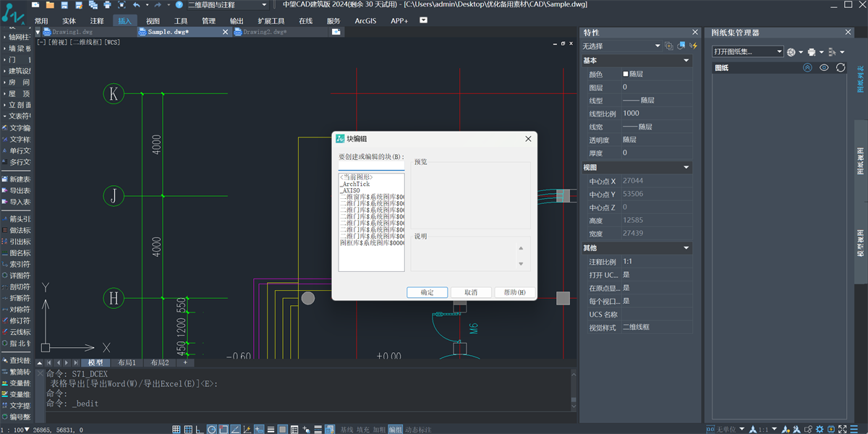Screen dimensions: 868x434
Task: Click 取消 to cancel the block edit dialog
Action: pos(470,292)
